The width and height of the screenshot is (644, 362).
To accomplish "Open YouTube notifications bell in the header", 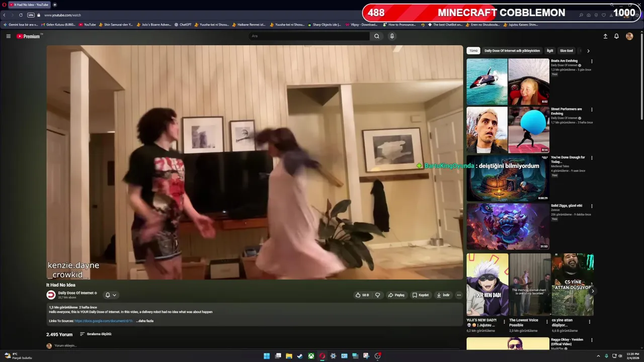I will tap(616, 36).
